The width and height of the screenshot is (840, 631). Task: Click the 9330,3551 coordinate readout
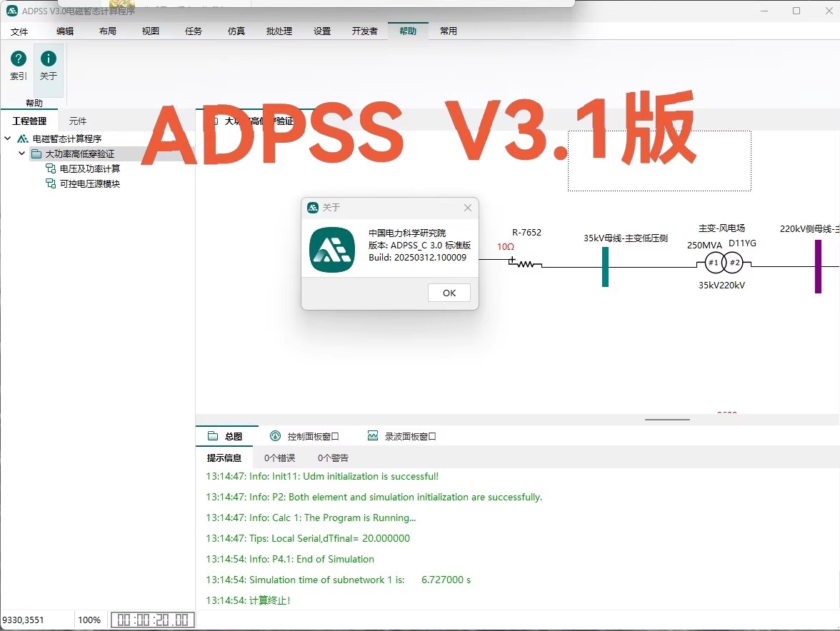[23, 620]
